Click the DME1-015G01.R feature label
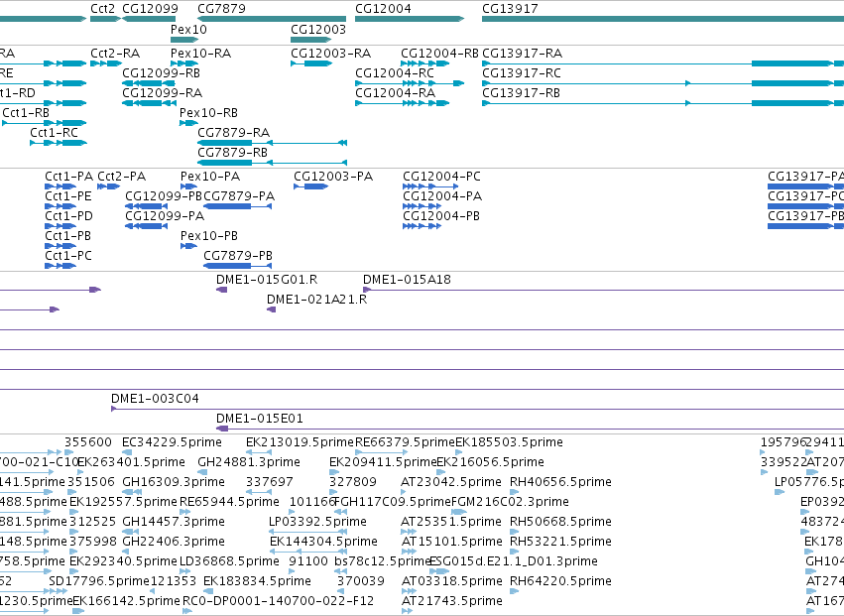Screen dimensions: 844x616 coord(267,280)
